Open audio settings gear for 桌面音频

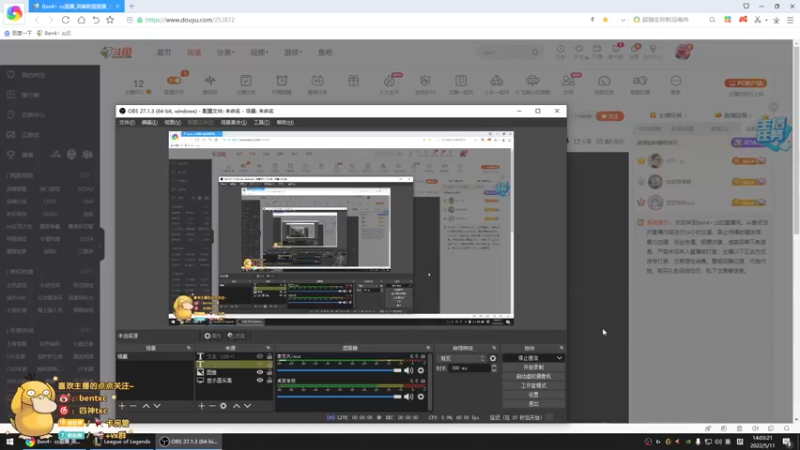[421, 396]
